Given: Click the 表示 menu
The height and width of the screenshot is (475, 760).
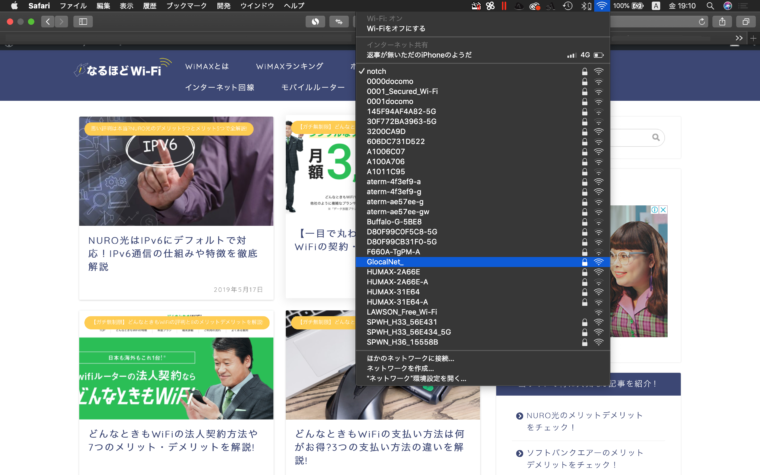Looking at the screenshot, I should pyautogui.click(x=127, y=6).
